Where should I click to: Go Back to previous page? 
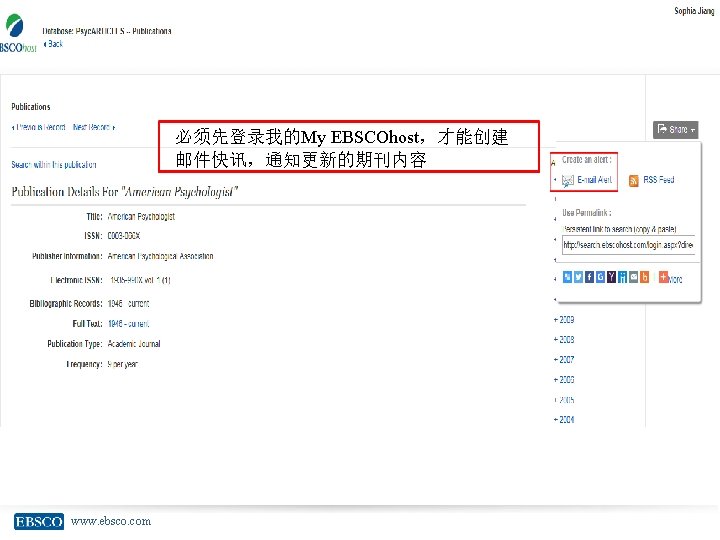point(53,44)
